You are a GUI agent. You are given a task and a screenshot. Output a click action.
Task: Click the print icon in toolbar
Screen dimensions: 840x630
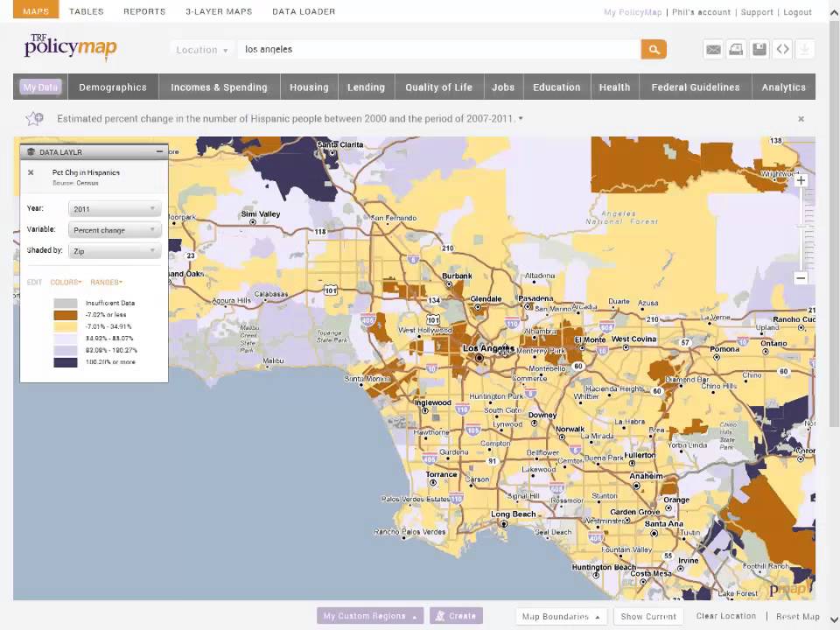tap(736, 50)
